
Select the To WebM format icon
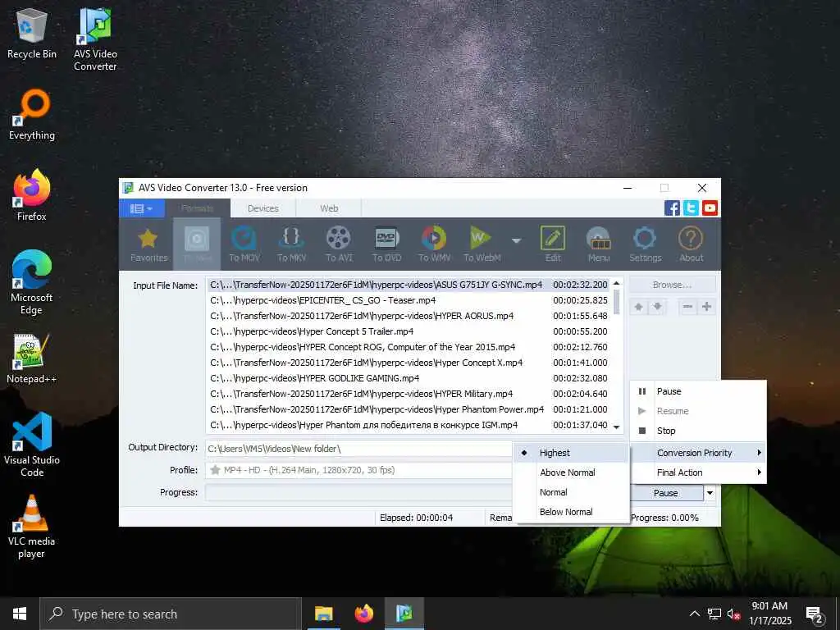(482, 244)
